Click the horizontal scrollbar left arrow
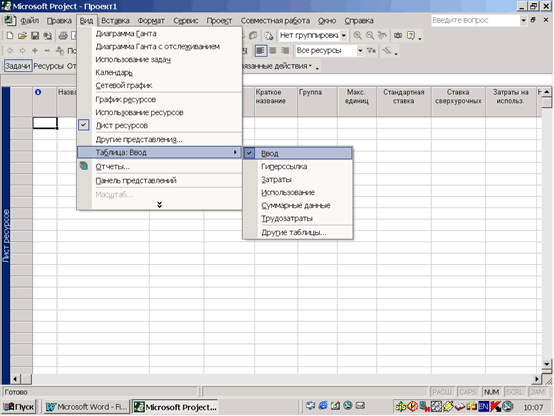 pos(15,379)
